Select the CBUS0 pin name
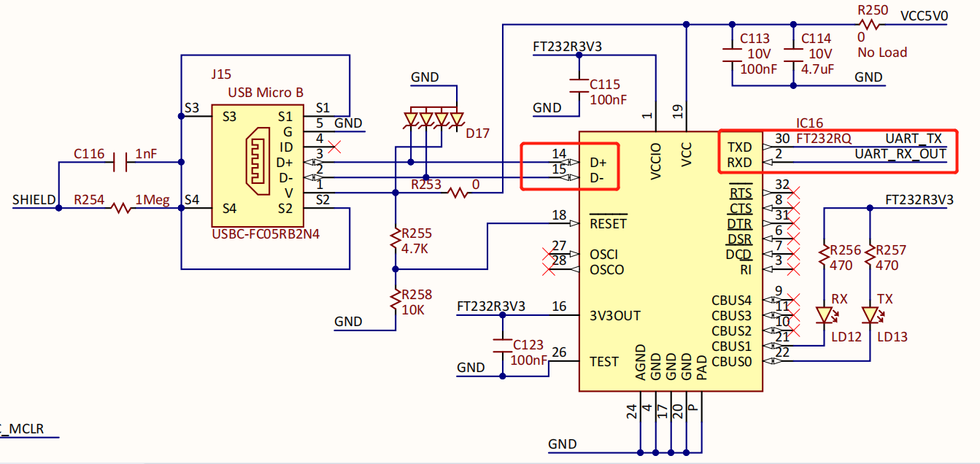Viewport: 980px width, 464px height. [x=731, y=362]
